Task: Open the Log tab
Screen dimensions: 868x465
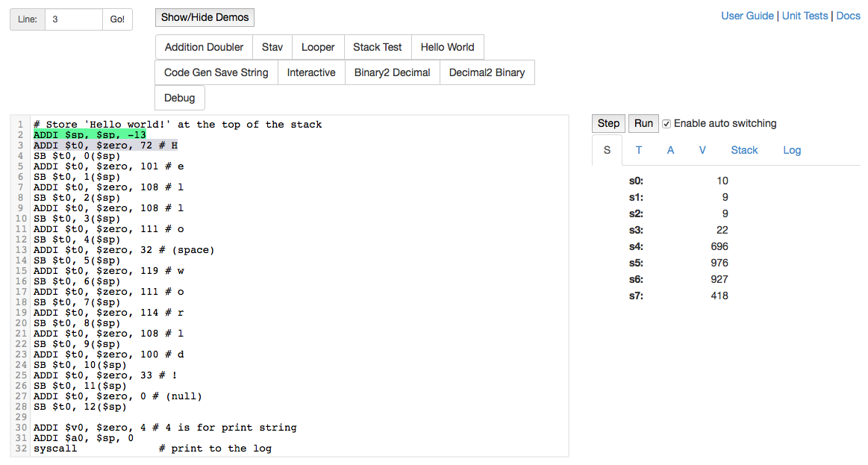Action: point(792,150)
